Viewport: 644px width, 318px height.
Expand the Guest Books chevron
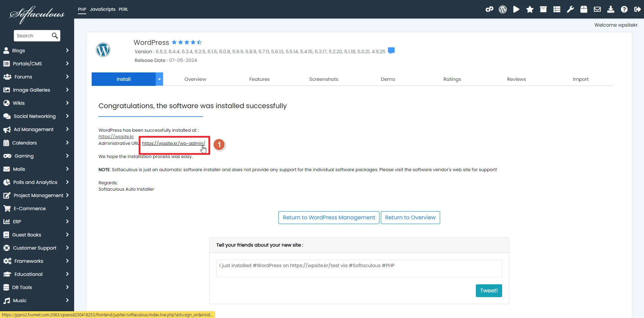(x=67, y=235)
